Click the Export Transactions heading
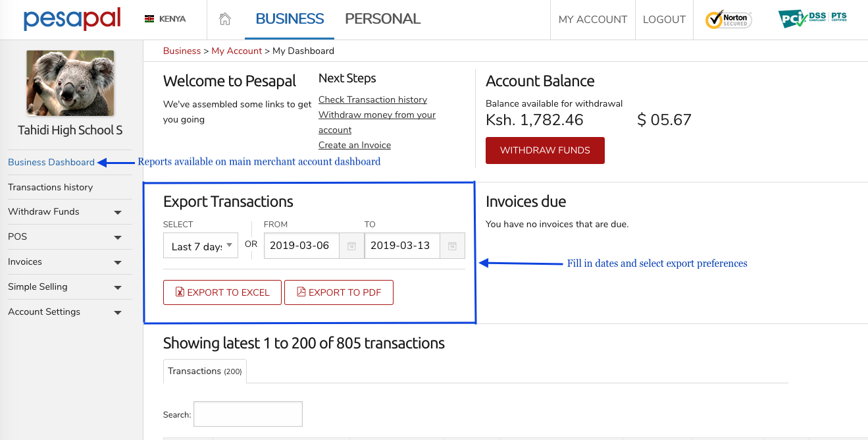This screenshot has width=868, height=440. click(x=228, y=202)
